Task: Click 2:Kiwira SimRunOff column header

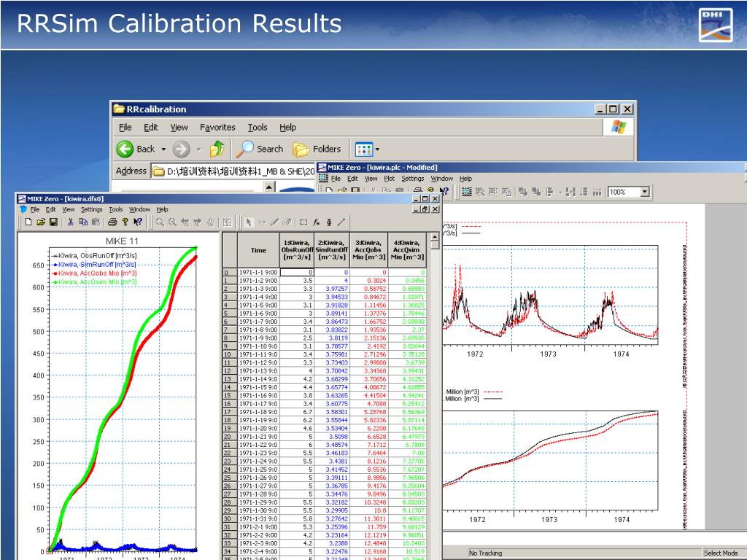Action: (x=332, y=250)
